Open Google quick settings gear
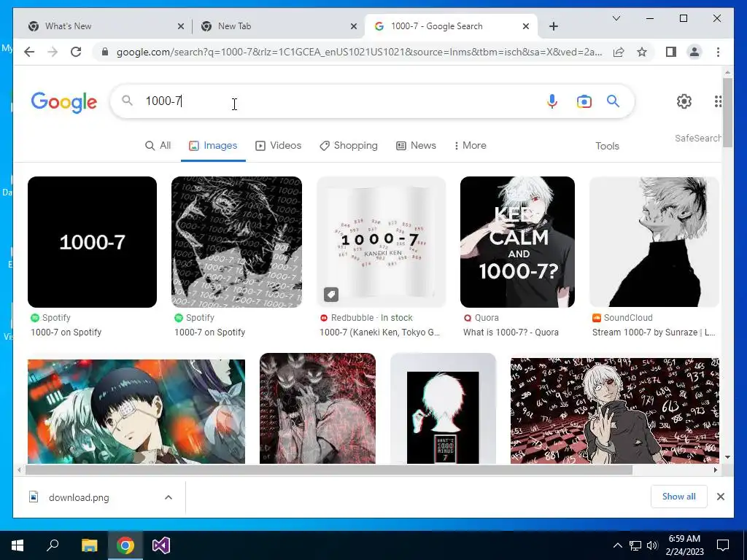The width and height of the screenshot is (747, 560). click(684, 101)
